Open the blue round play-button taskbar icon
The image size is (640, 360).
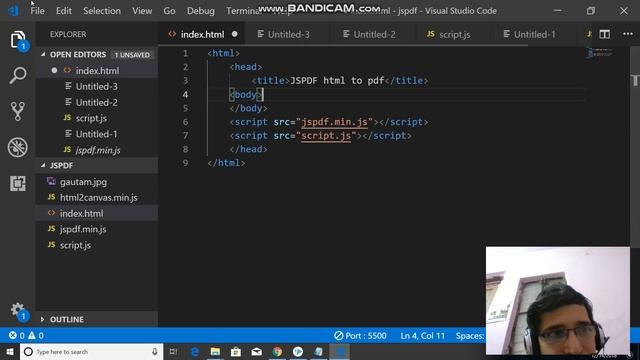click(x=298, y=351)
